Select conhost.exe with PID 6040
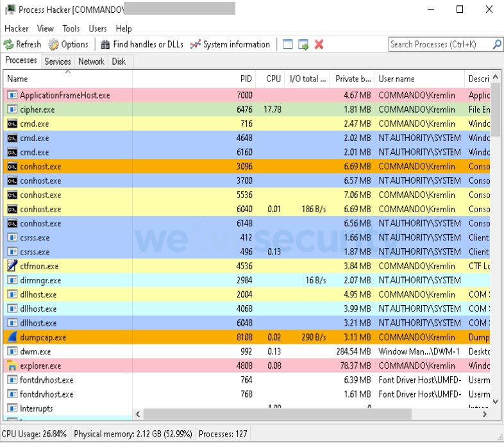The width and height of the screenshot is (504, 443). click(246, 209)
